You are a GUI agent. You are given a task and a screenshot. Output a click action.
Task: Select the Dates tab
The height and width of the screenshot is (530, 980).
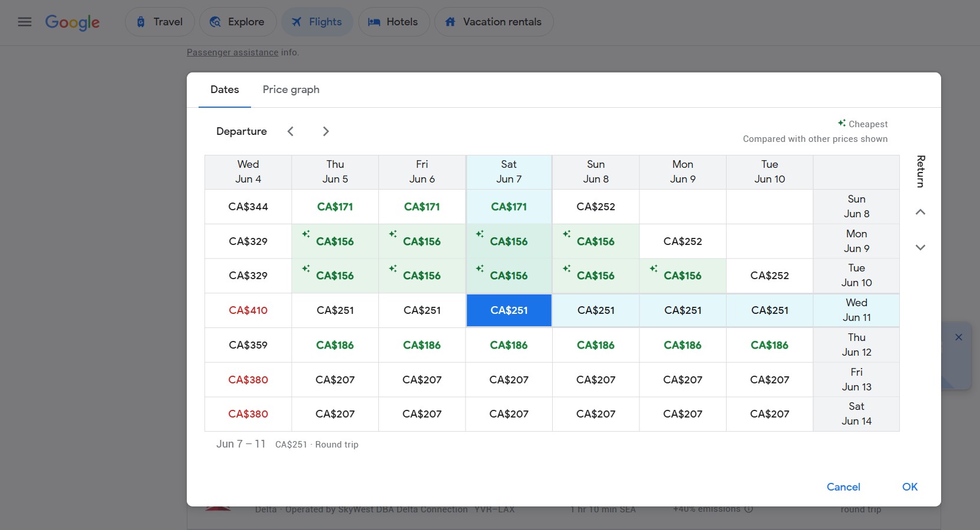[x=225, y=90]
